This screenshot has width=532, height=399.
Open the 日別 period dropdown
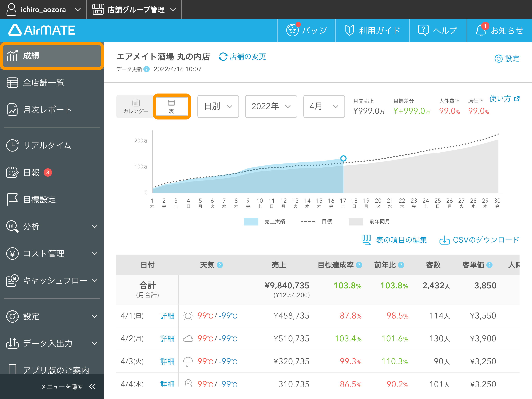[218, 106]
